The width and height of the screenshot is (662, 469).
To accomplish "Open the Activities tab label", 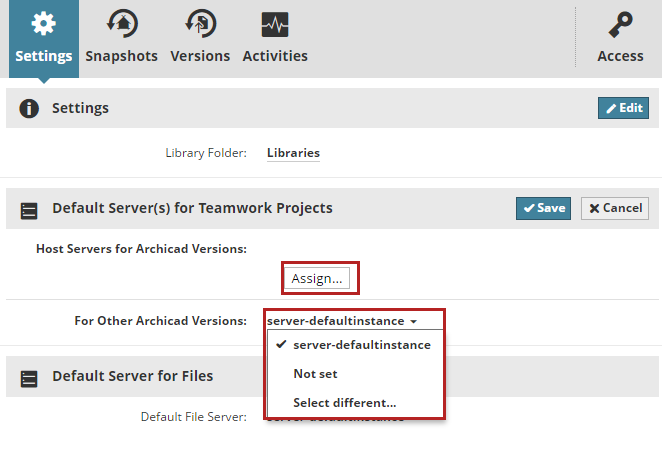I will tap(275, 56).
